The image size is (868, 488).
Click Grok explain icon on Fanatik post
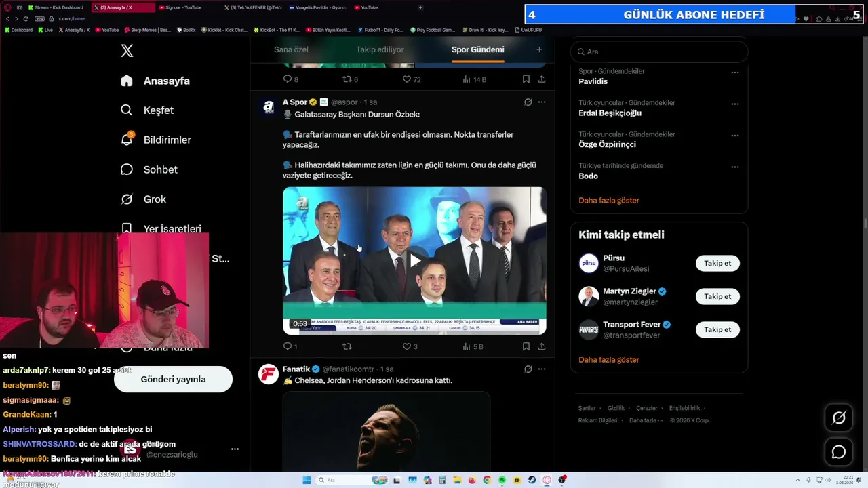click(x=528, y=369)
